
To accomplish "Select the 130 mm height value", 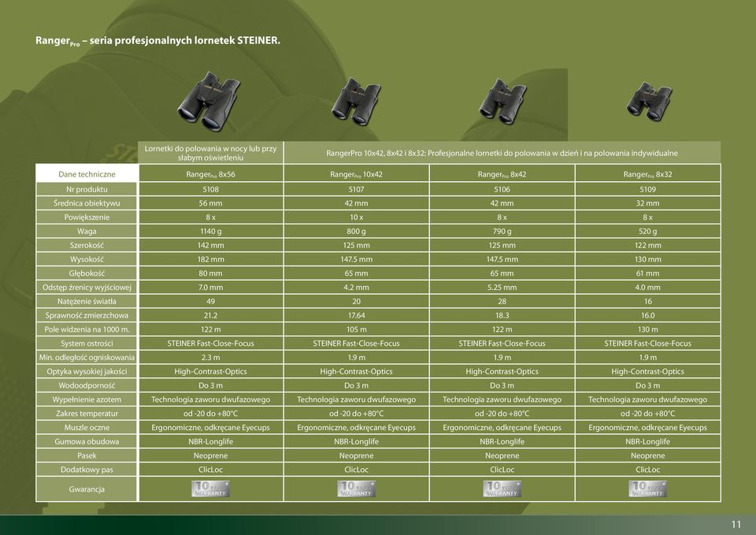I will point(647,259).
